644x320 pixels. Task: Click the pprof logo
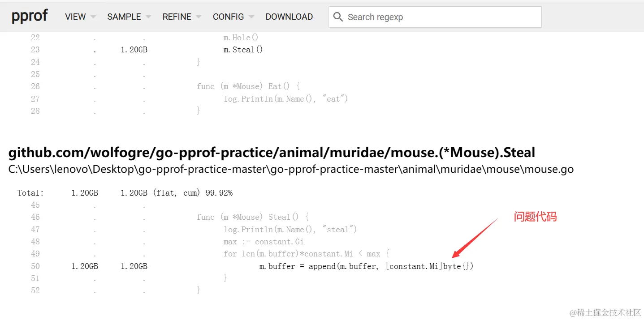click(30, 17)
